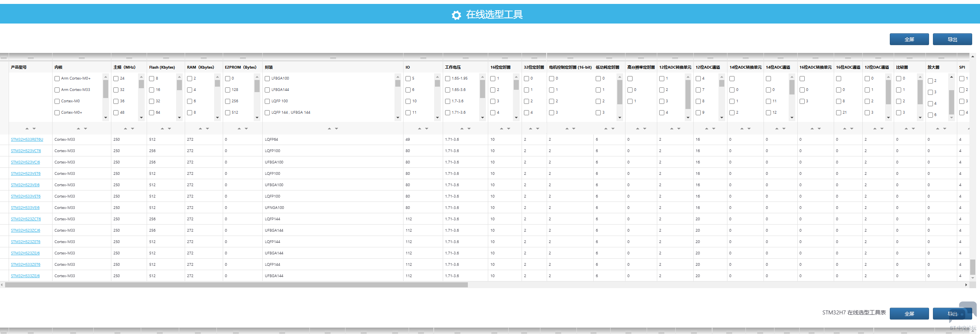The height and width of the screenshot is (334, 980).
Task: Sort 14位ADC通道 column descending arrow
Action: click(784, 129)
